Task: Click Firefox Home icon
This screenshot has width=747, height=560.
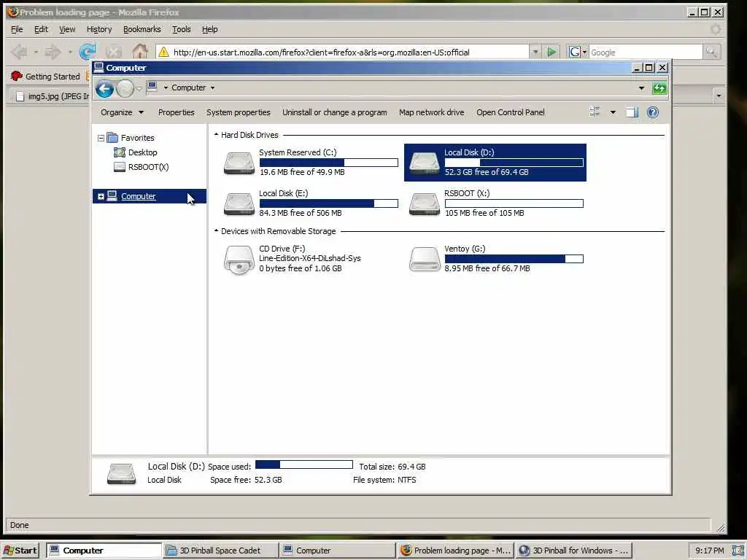Action: [x=140, y=52]
